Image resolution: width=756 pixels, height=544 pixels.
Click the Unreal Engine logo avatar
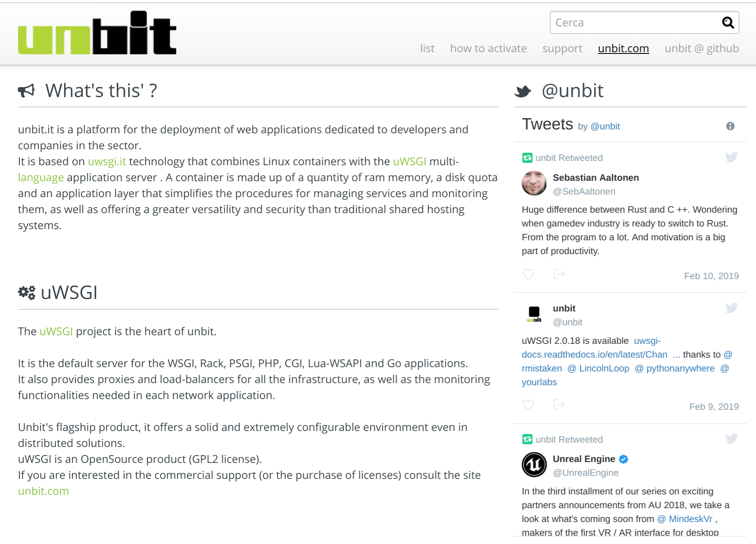534,465
